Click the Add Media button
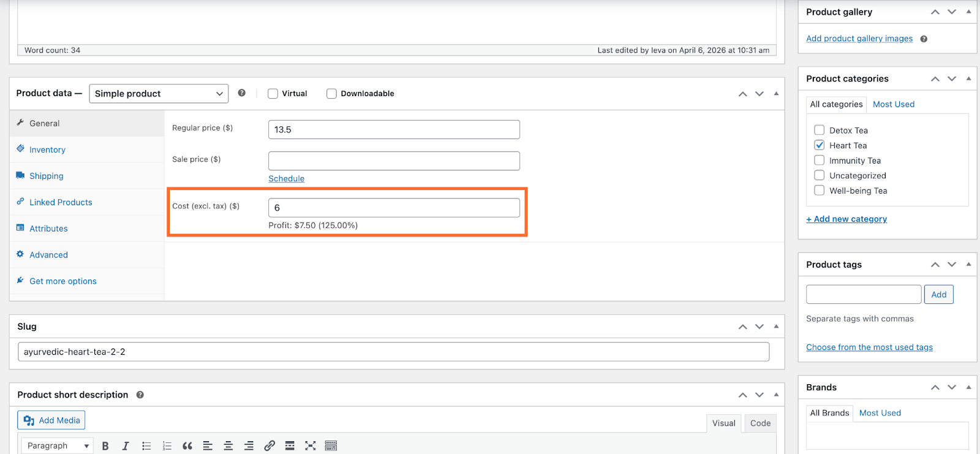The width and height of the screenshot is (980, 454). 51,420
